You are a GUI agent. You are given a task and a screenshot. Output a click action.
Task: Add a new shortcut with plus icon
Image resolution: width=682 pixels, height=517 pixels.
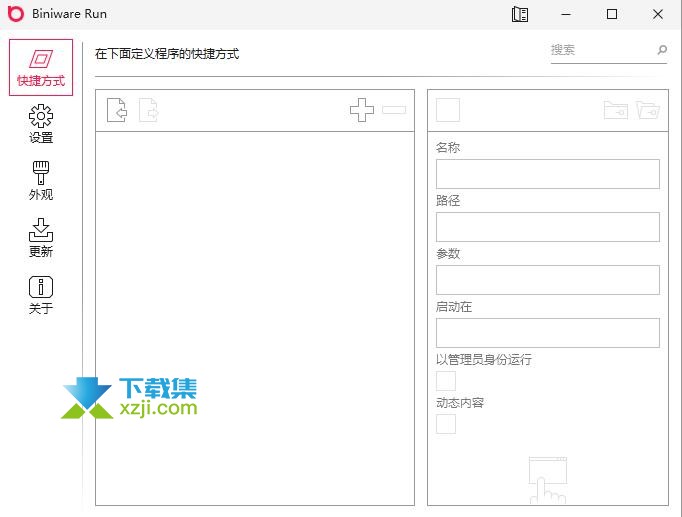tap(362, 110)
